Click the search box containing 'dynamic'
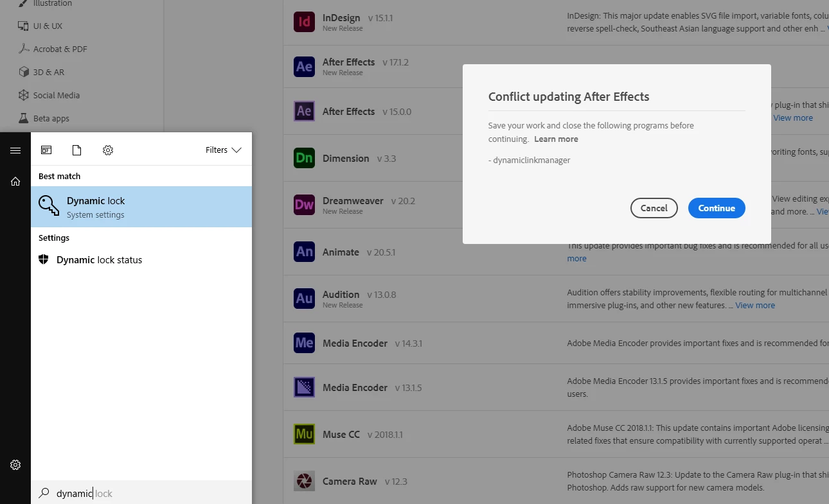This screenshot has width=829, height=504. coord(141,493)
